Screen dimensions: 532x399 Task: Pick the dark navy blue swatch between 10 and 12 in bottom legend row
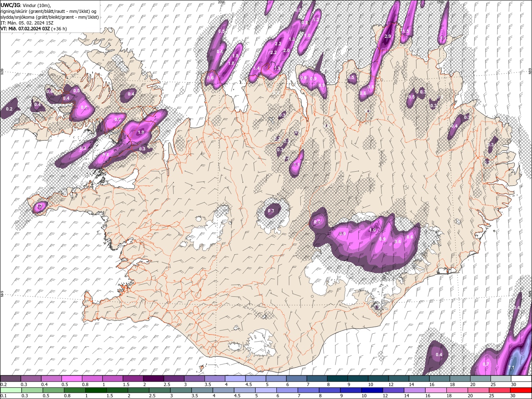click(x=372, y=390)
